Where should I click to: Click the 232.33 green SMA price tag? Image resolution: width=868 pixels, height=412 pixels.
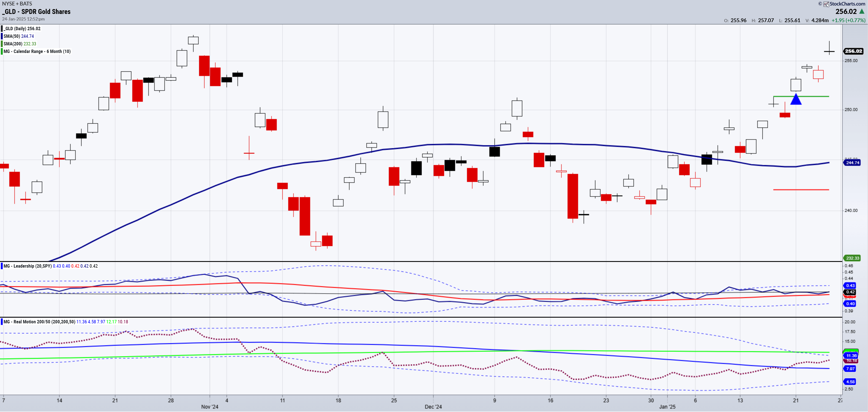point(852,258)
